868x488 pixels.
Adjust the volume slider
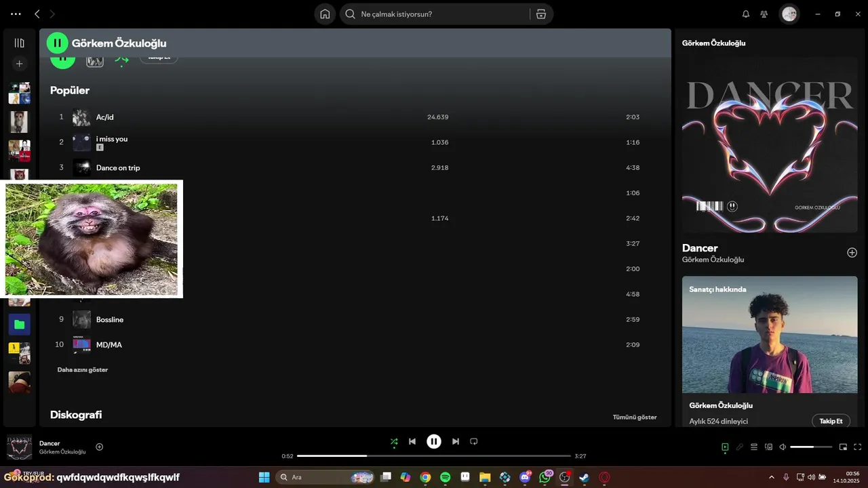[811, 447]
